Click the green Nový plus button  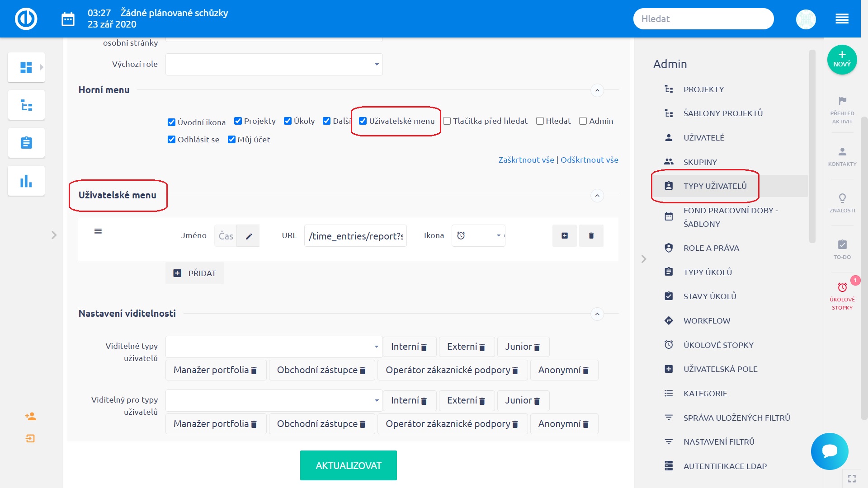842,59
